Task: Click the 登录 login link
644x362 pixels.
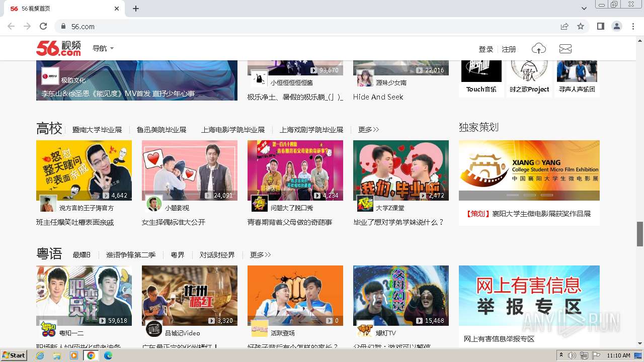Action: [x=486, y=49]
